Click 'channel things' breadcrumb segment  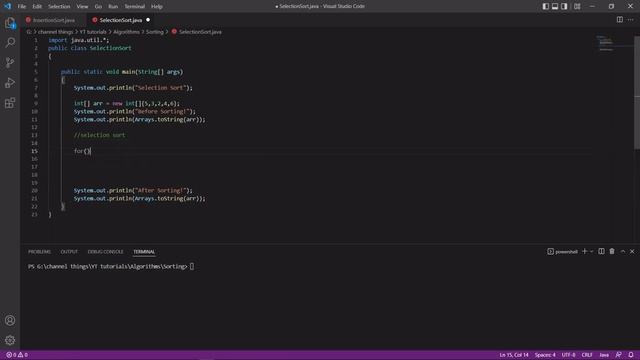coord(55,32)
